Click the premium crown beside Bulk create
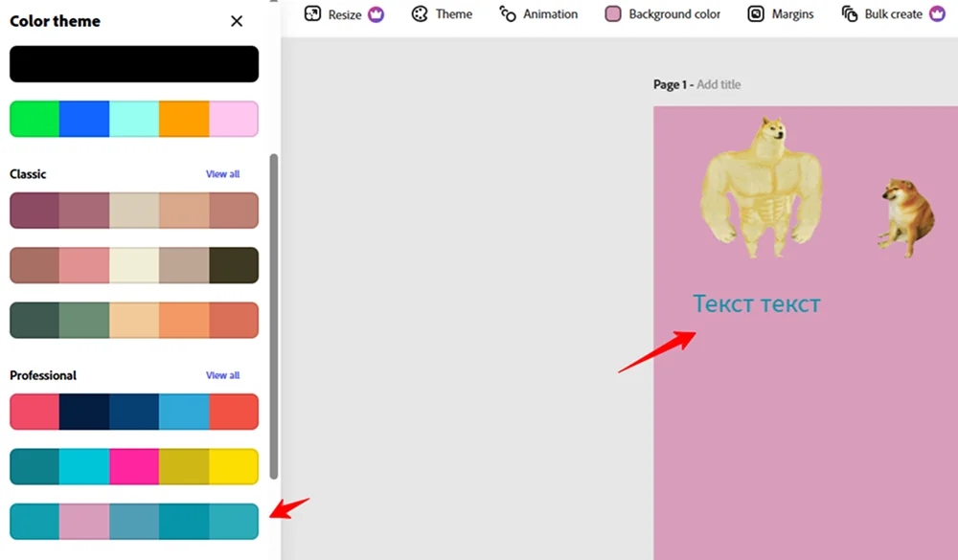Image resolution: width=958 pixels, height=560 pixels. point(937,13)
